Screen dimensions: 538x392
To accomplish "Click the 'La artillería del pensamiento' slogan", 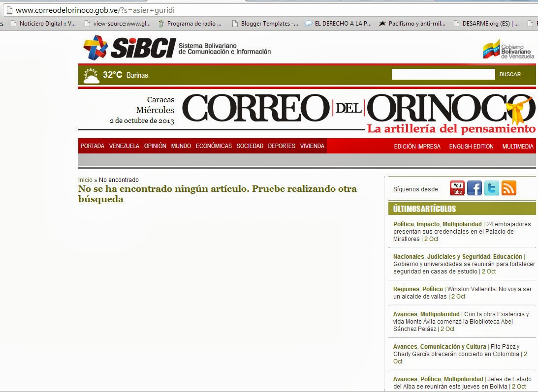I will click(x=451, y=129).
